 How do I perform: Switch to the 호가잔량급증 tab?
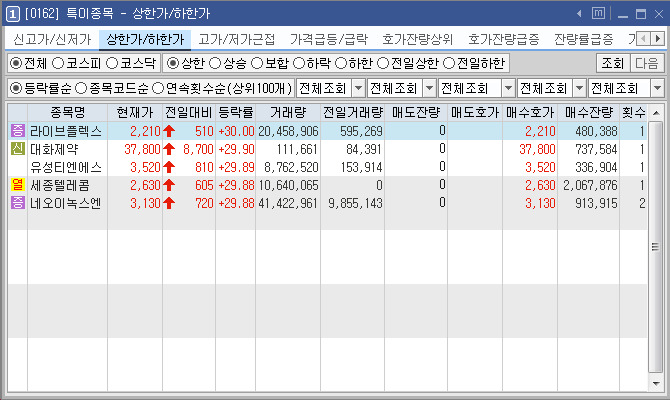(x=503, y=39)
